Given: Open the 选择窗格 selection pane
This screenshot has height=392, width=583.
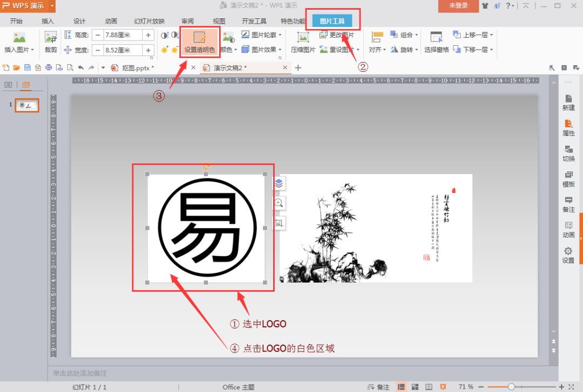Looking at the screenshot, I should pos(437,42).
